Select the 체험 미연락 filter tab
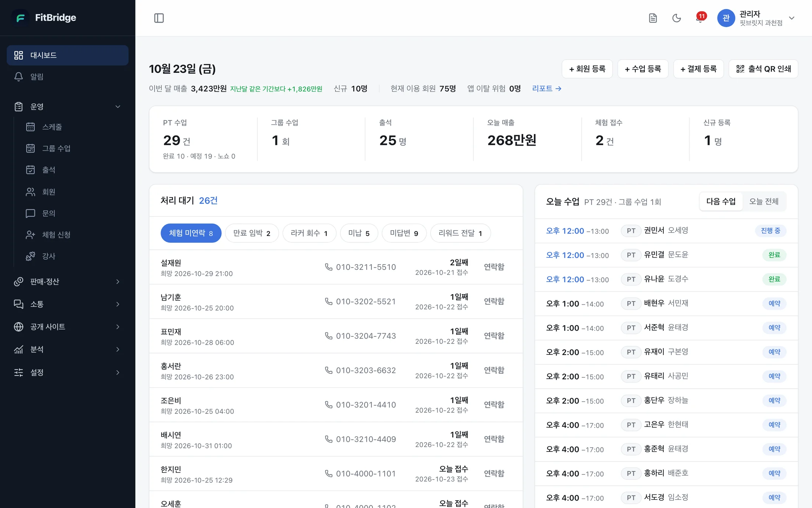This screenshot has width=812, height=508. point(191,233)
